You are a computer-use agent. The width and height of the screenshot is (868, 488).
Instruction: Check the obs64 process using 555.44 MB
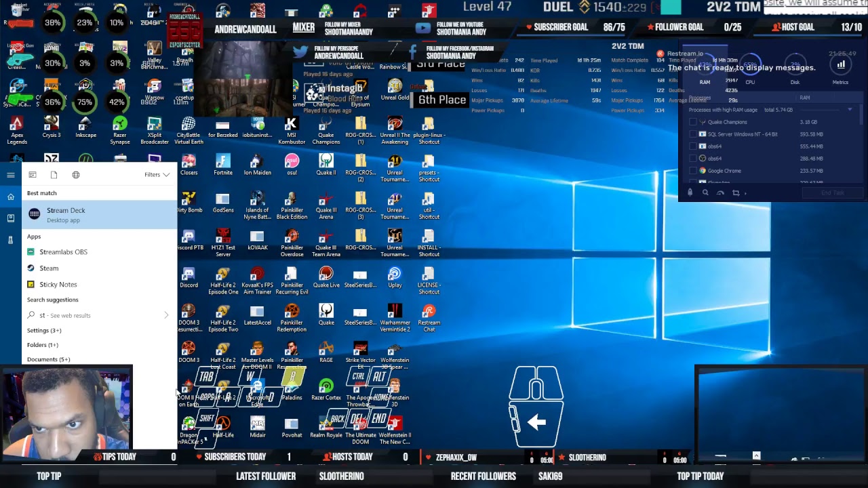tap(692, 146)
